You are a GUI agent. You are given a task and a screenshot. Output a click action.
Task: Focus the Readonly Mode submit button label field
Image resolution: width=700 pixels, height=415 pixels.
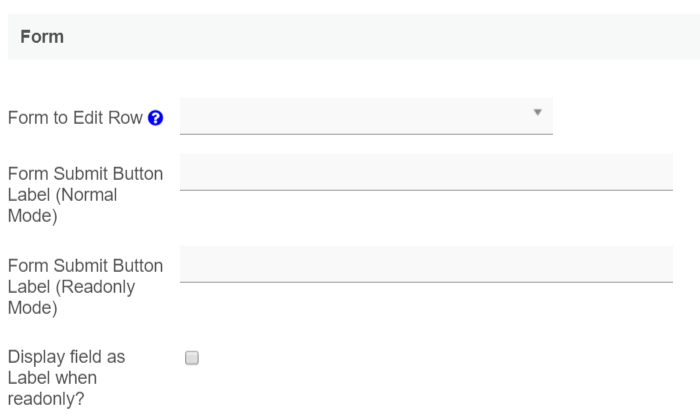pos(426,263)
